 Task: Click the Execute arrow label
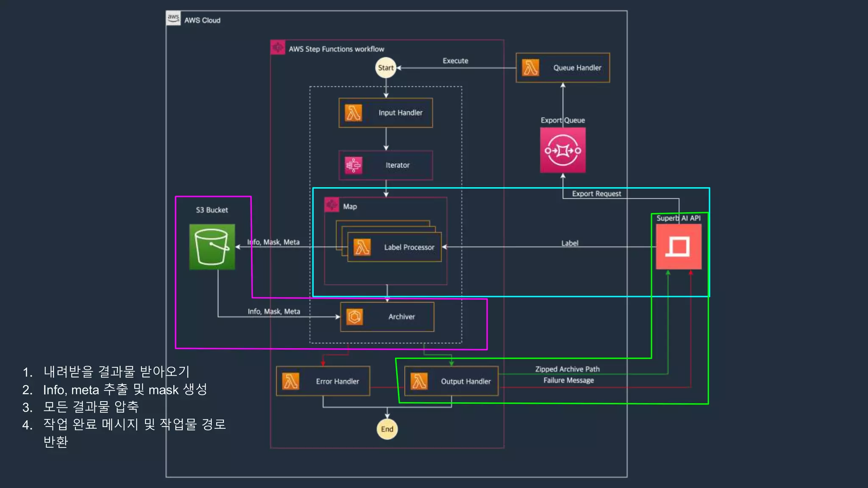pos(455,61)
